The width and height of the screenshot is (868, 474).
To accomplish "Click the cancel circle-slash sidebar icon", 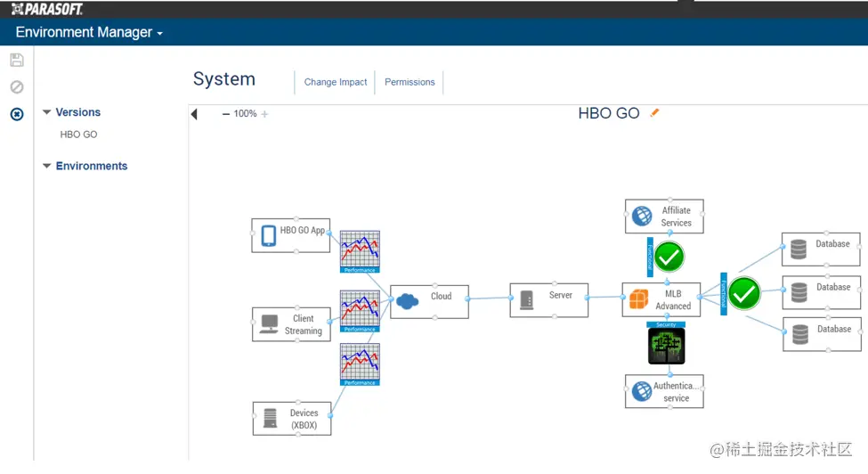I will point(17,87).
